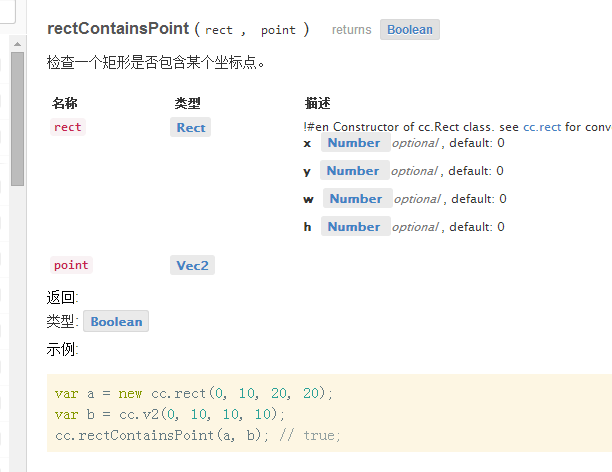Select the point parameter name tag
This screenshot has width=612, height=472.
71,265
